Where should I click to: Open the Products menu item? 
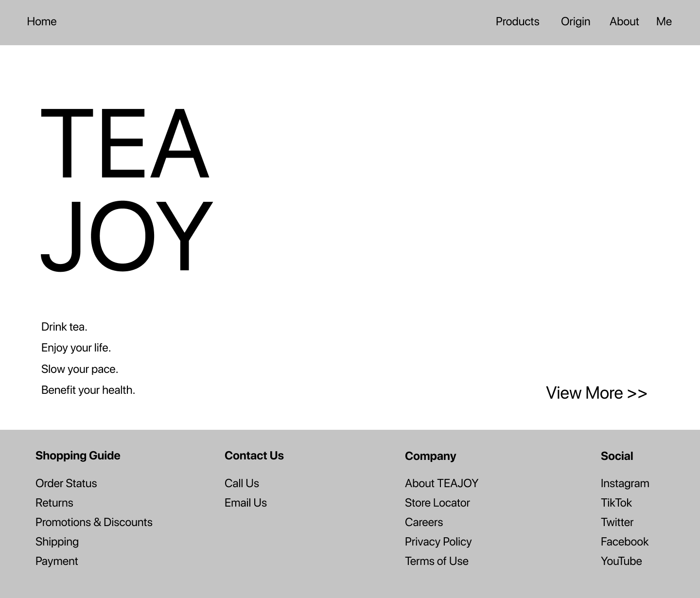point(517,22)
